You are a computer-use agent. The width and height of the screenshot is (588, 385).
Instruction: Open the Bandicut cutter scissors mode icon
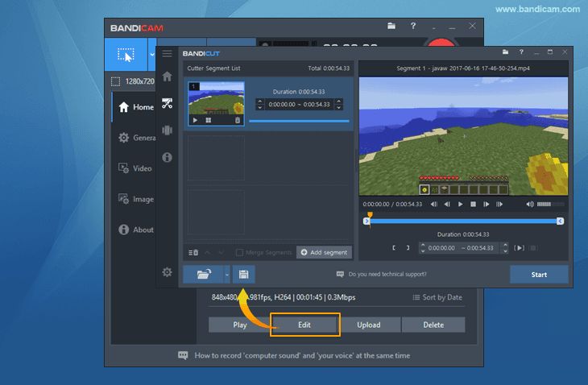pyautogui.click(x=167, y=103)
